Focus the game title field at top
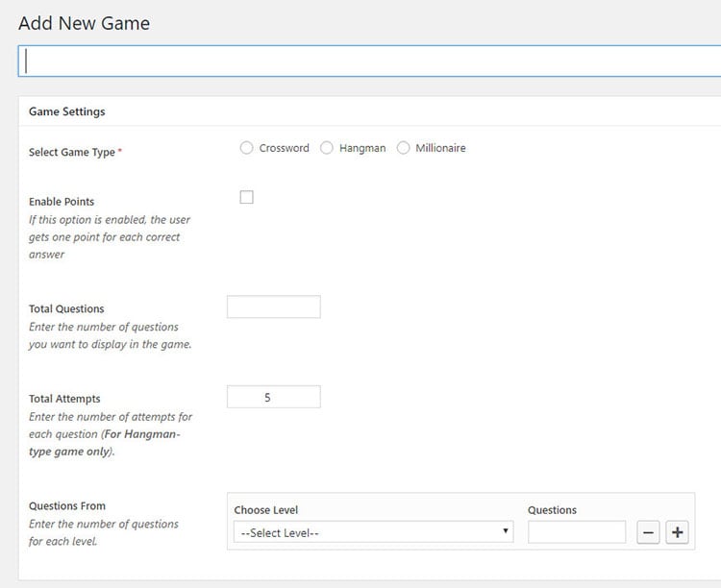The height and width of the screenshot is (588, 721). click(x=370, y=61)
